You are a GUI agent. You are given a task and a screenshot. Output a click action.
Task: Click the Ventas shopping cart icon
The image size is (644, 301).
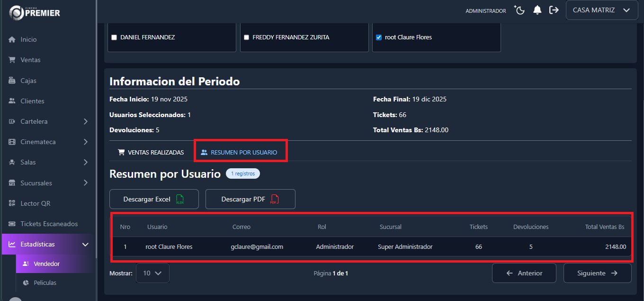(12, 60)
